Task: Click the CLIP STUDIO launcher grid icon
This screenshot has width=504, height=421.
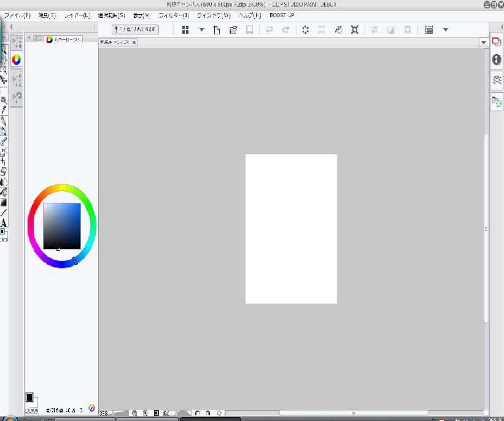Action: pos(185,30)
